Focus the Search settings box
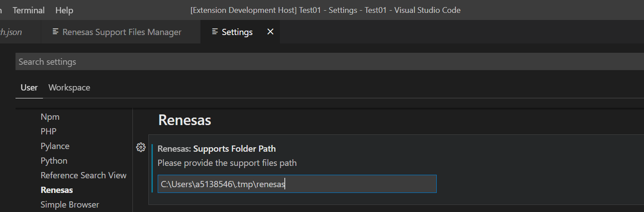 point(330,62)
